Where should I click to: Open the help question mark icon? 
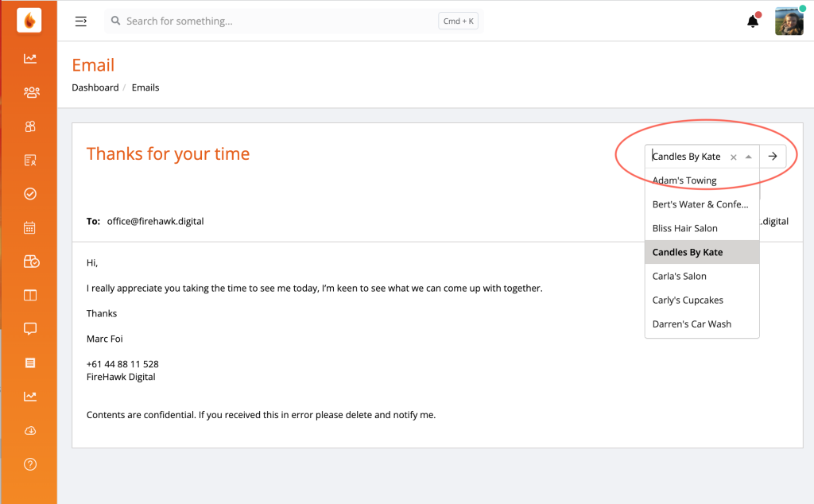(30, 464)
